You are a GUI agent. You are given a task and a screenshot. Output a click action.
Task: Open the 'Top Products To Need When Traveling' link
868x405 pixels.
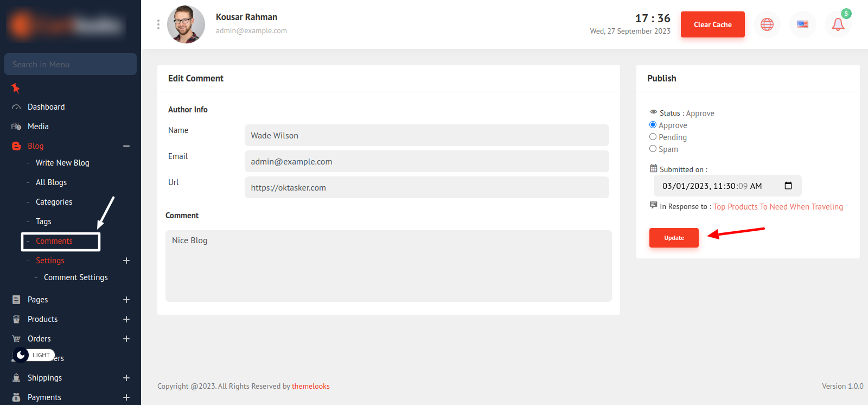click(x=777, y=207)
